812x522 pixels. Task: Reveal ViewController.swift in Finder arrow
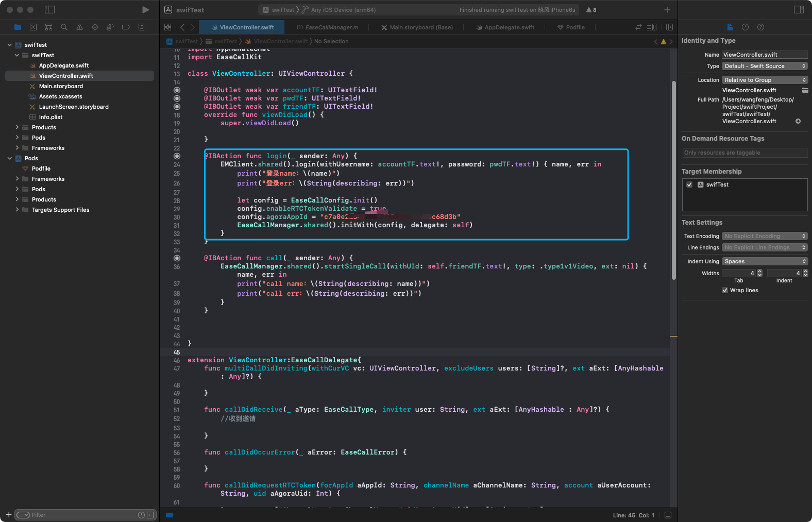[798, 121]
